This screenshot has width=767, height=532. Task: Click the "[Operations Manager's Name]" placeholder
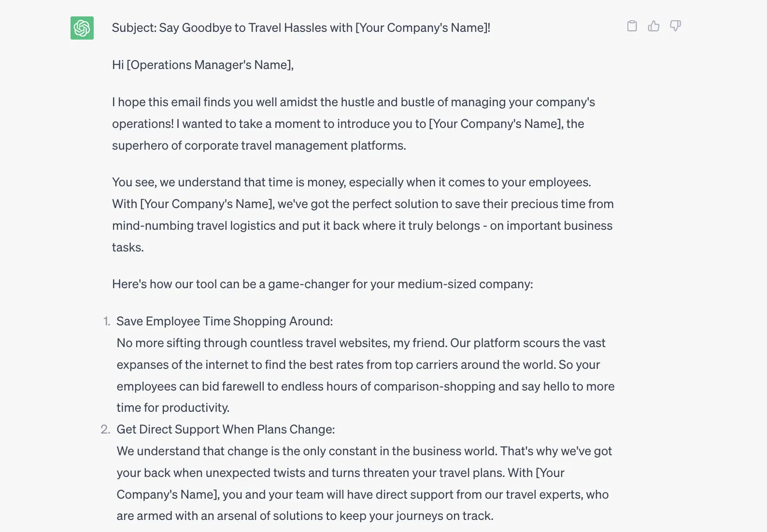209,65
